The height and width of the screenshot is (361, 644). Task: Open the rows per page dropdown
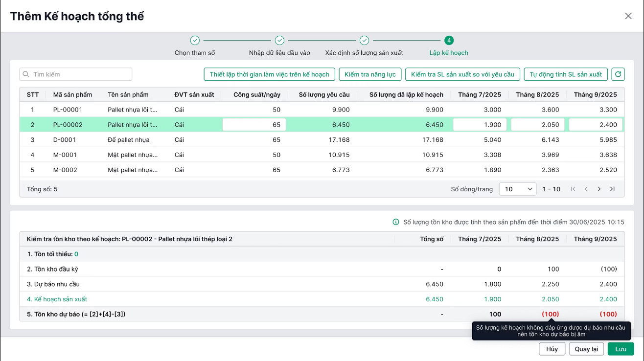tap(517, 189)
